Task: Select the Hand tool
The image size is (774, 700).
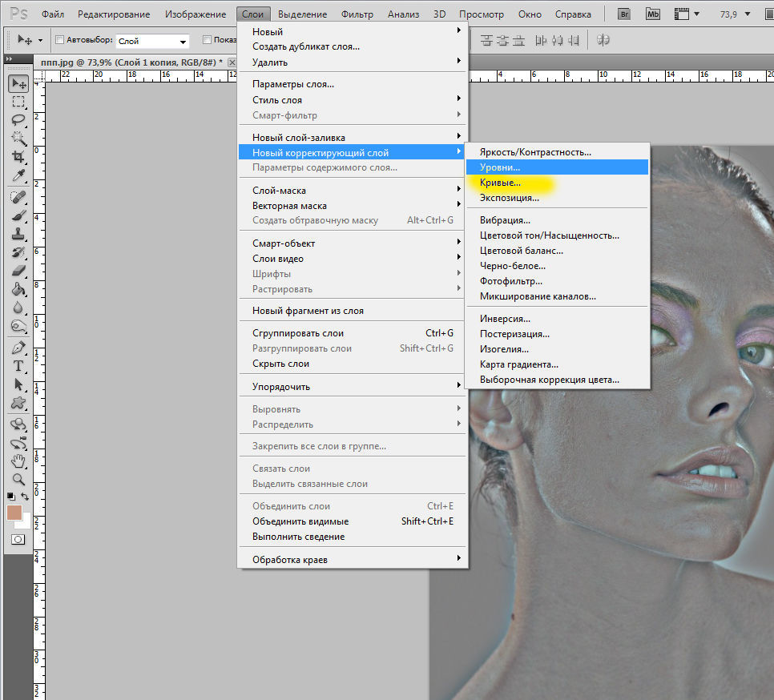Action: 18,461
